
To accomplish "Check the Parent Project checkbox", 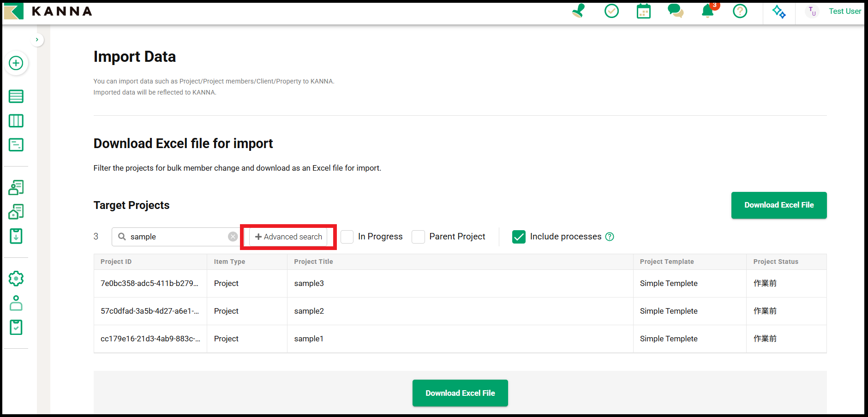I will click(x=418, y=237).
